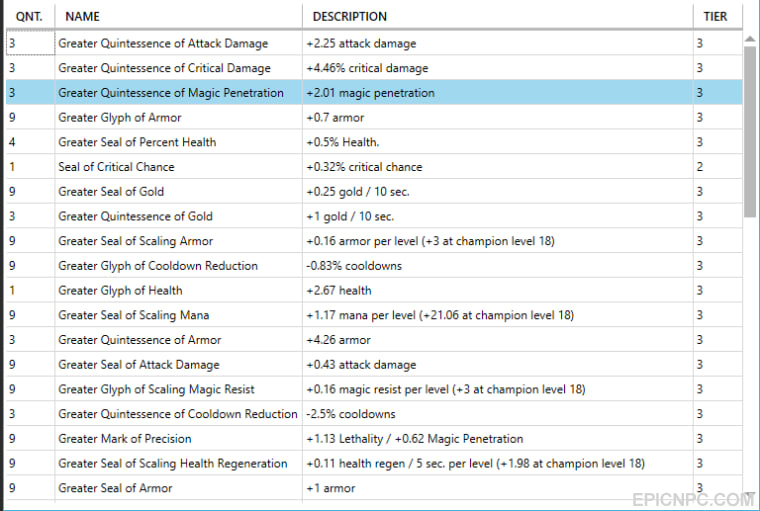Click the vertical scrollbar thumb
The width and height of the screenshot is (760, 511).
750,131
